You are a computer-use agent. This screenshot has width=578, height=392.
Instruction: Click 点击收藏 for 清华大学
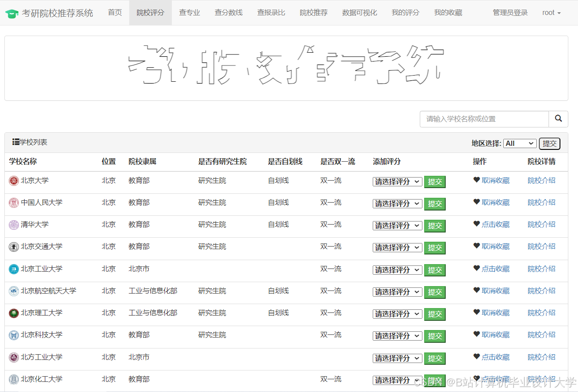coord(495,224)
